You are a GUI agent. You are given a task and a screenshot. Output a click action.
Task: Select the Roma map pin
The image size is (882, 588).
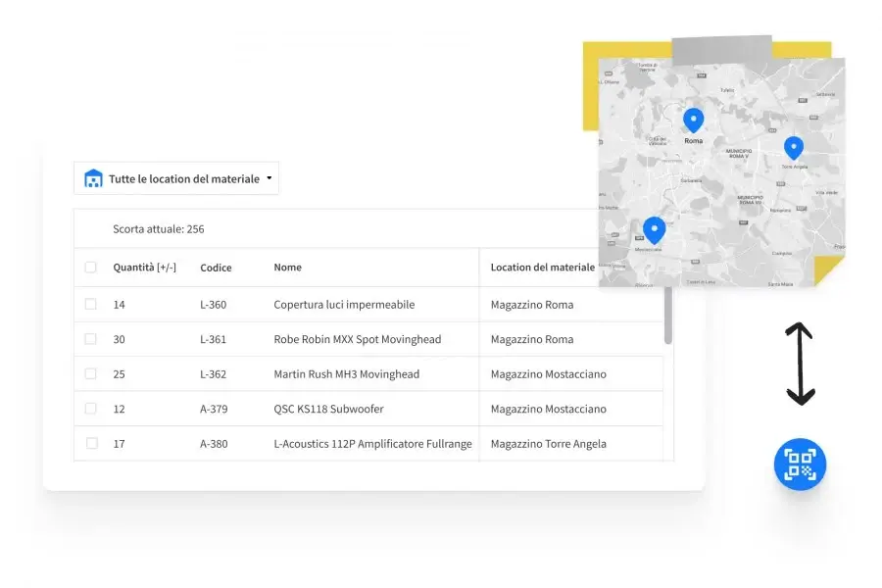693,121
